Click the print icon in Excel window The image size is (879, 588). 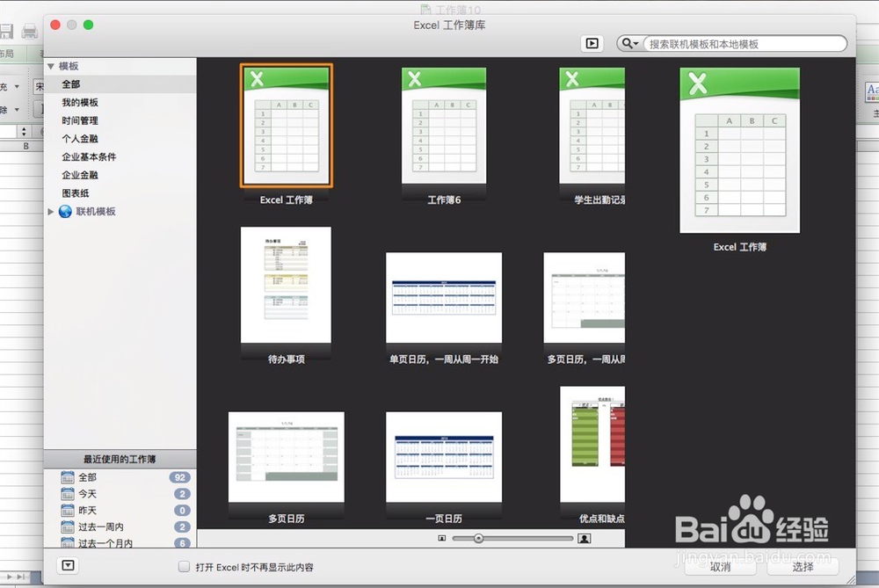coord(30,30)
